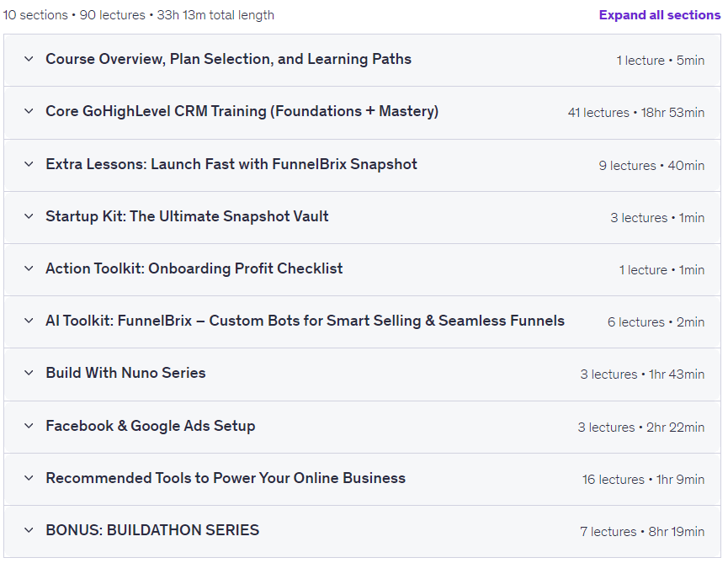Click the '9 lectures • 40min' label
This screenshot has width=728, height=563.
651,165
